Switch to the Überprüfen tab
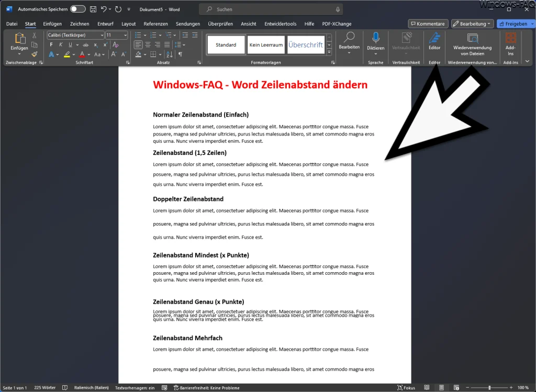 [220, 24]
